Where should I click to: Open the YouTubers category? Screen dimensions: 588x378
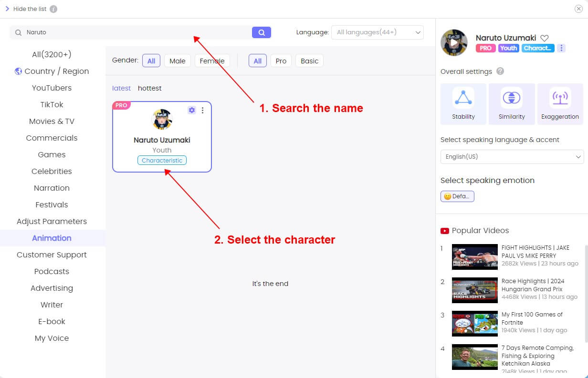click(52, 88)
